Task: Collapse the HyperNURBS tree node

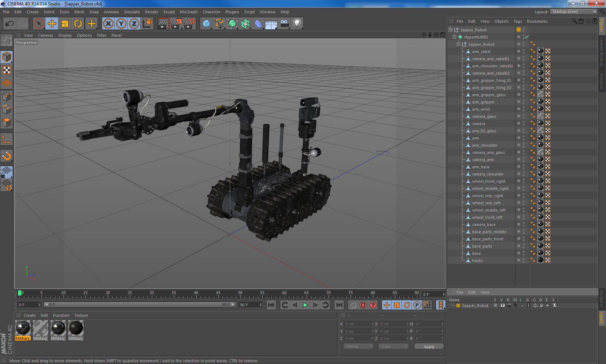Action: (x=454, y=37)
